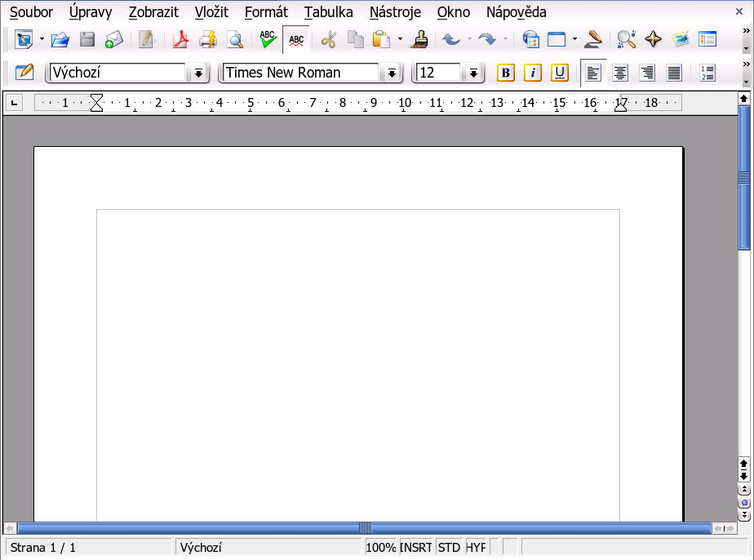Open Find & Replace binoculars icon
Screen dimensions: 754x560
pyautogui.click(x=626, y=39)
